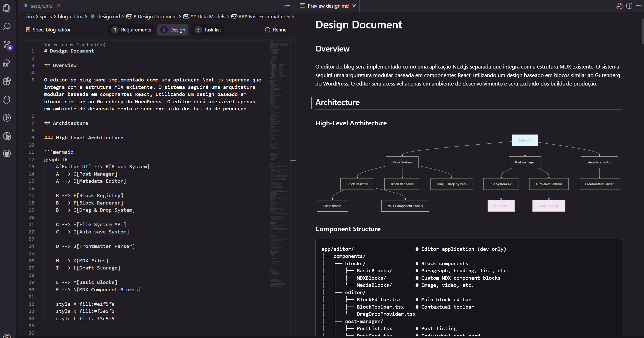Click the File System API node
This screenshot has width=644, height=338.
click(501, 184)
